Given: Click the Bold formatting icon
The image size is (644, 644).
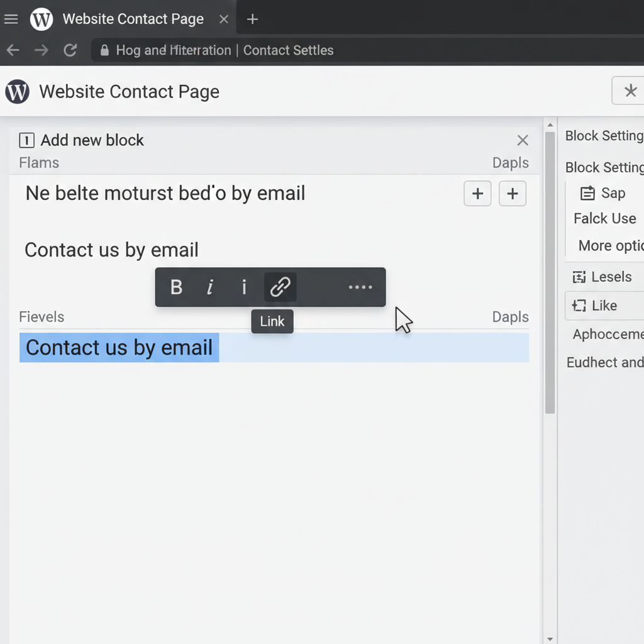Looking at the screenshot, I should pyautogui.click(x=177, y=287).
